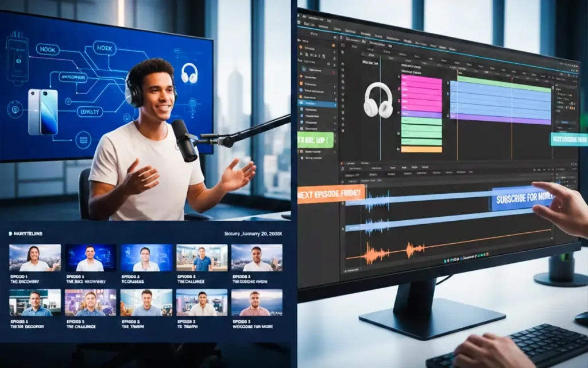Click the orange 'Next Episode Friday' banner

click(331, 194)
